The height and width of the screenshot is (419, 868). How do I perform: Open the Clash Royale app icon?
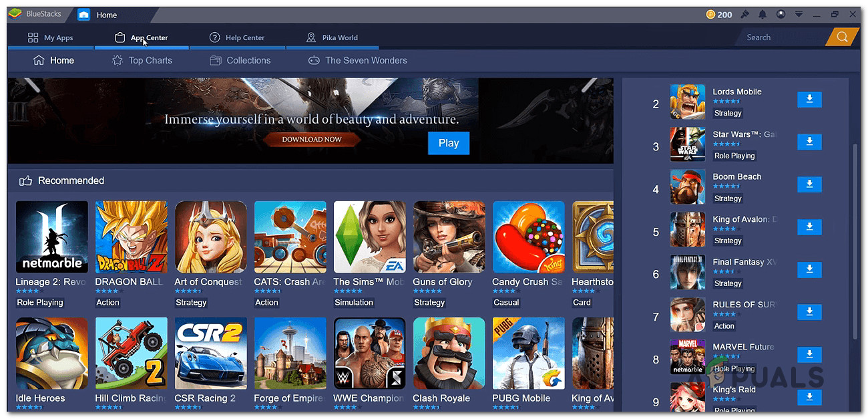449,354
